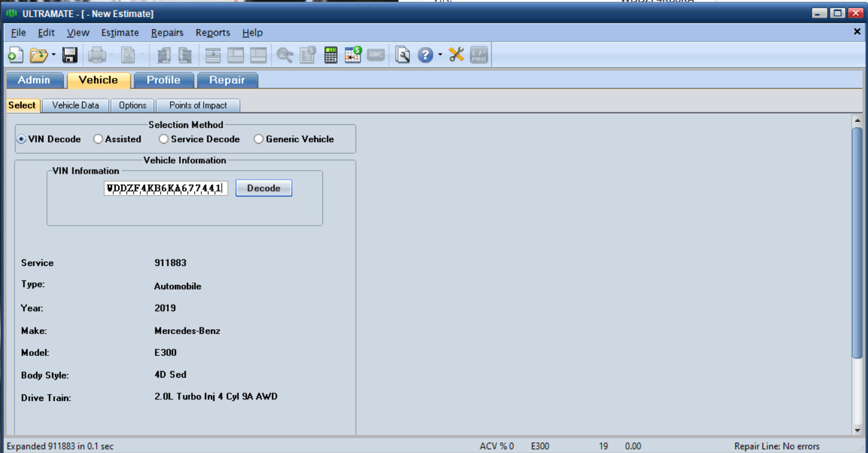Click status text Expanded 911883 in 0.1 sec

click(x=60, y=446)
